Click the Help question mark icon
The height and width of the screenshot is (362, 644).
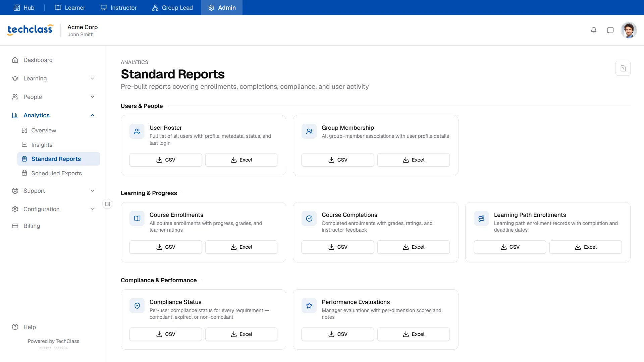click(x=15, y=327)
